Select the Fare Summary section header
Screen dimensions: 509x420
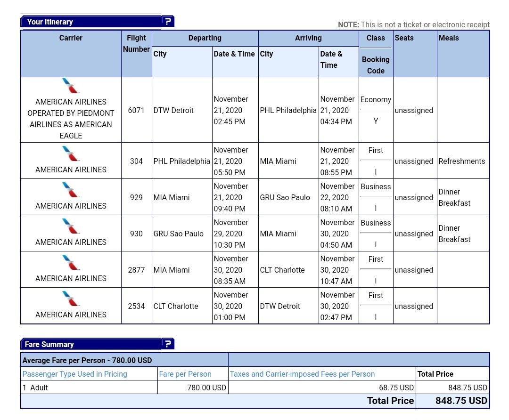(x=91, y=344)
